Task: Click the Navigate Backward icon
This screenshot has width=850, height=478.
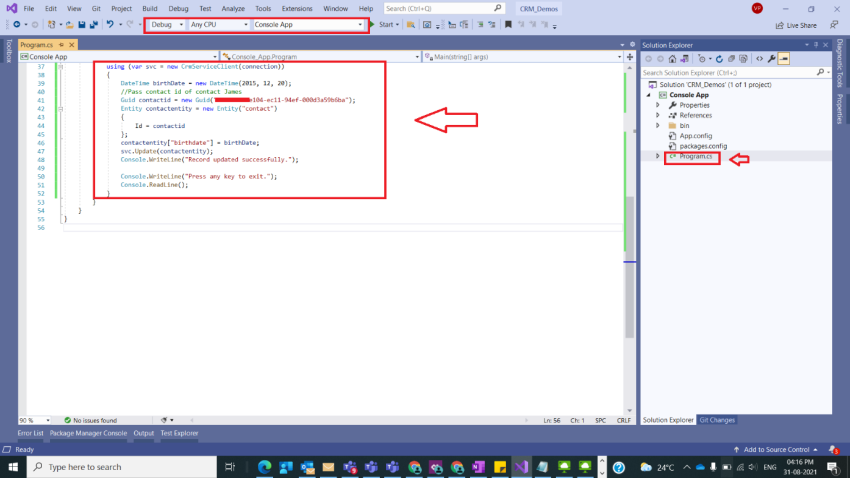Action: point(17,24)
